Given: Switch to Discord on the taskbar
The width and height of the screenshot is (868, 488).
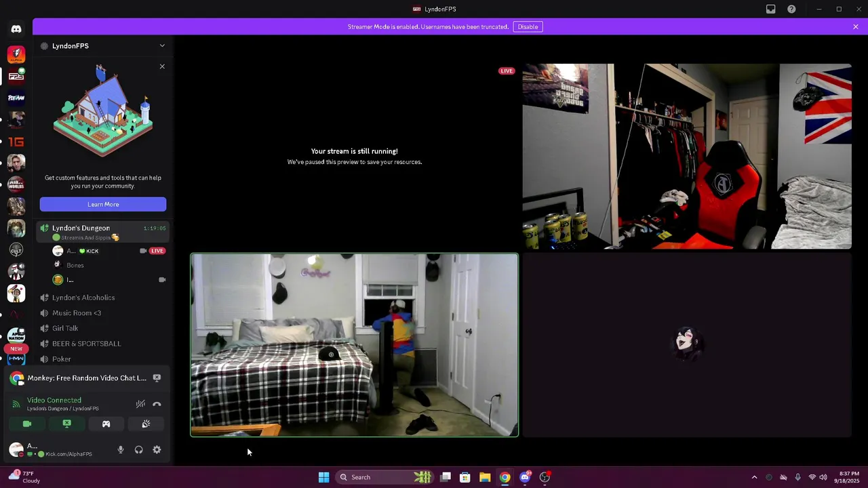Looking at the screenshot, I should 525,477.
